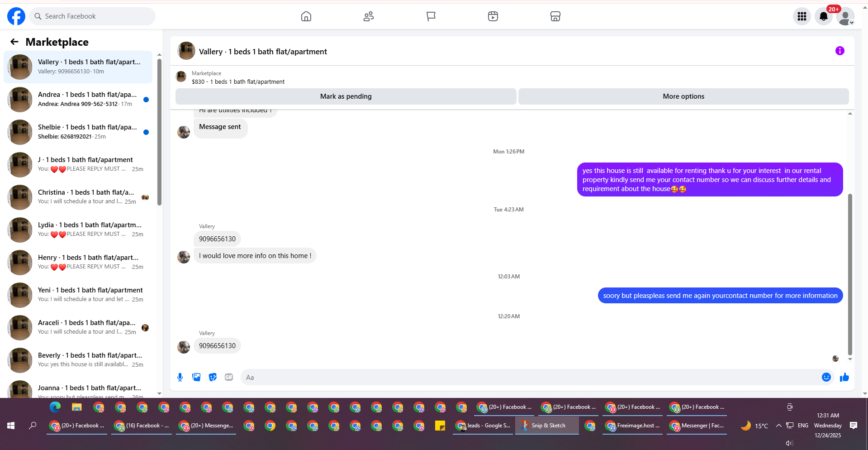This screenshot has height=450, width=868.
Task: Open the Menu grid icon
Action: pos(802,16)
